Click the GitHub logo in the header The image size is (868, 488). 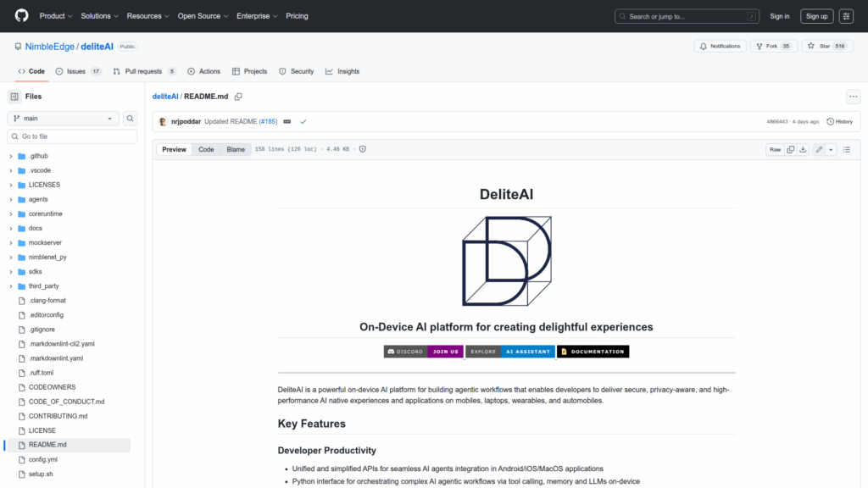(21, 16)
